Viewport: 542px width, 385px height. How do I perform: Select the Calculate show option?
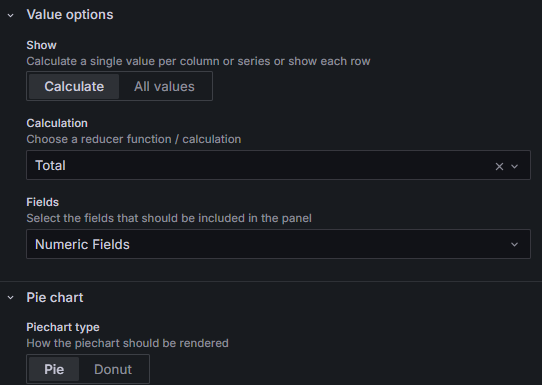74,86
